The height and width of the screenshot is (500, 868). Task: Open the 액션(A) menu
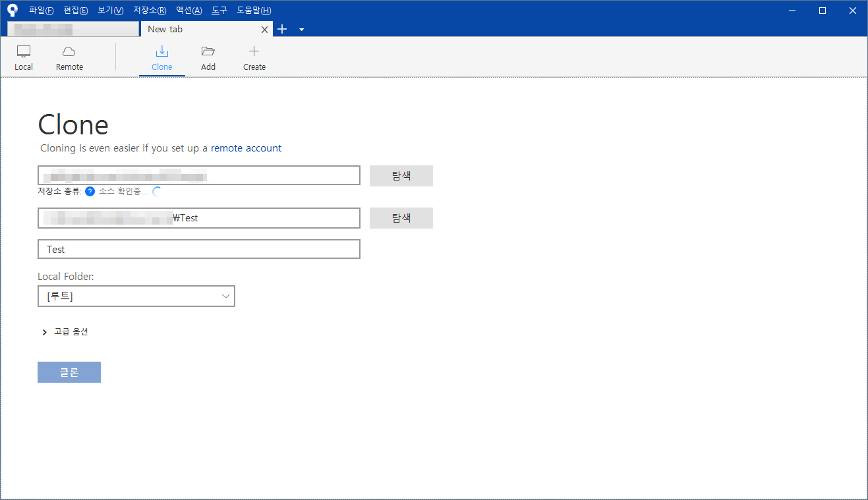[188, 11]
